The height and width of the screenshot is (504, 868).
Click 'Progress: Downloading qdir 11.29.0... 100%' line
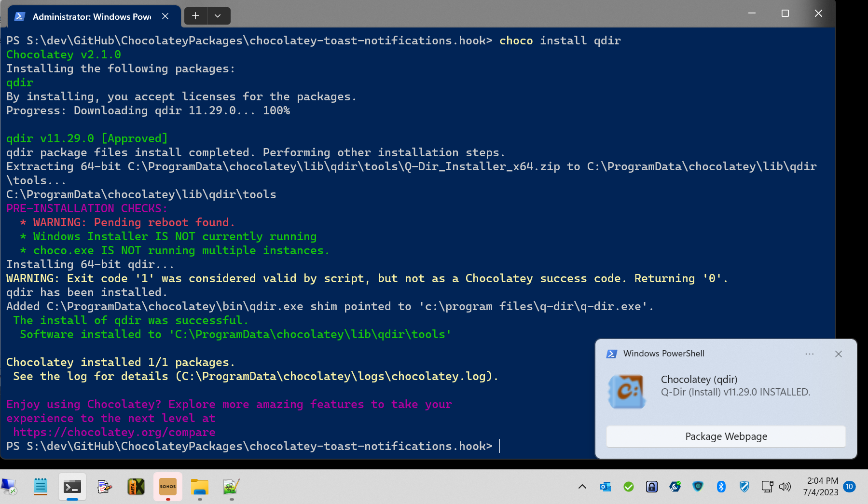(x=148, y=110)
